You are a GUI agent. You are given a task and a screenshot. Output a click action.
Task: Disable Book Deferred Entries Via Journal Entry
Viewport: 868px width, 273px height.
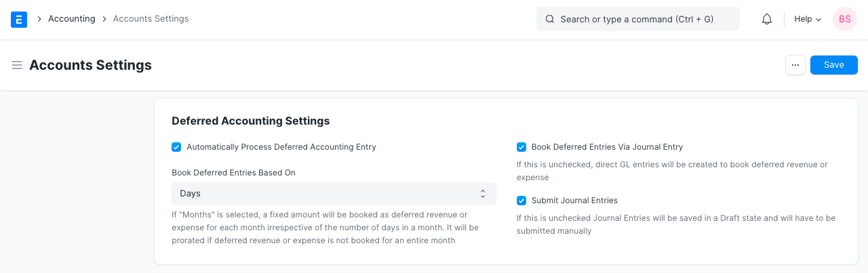click(521, 147)
